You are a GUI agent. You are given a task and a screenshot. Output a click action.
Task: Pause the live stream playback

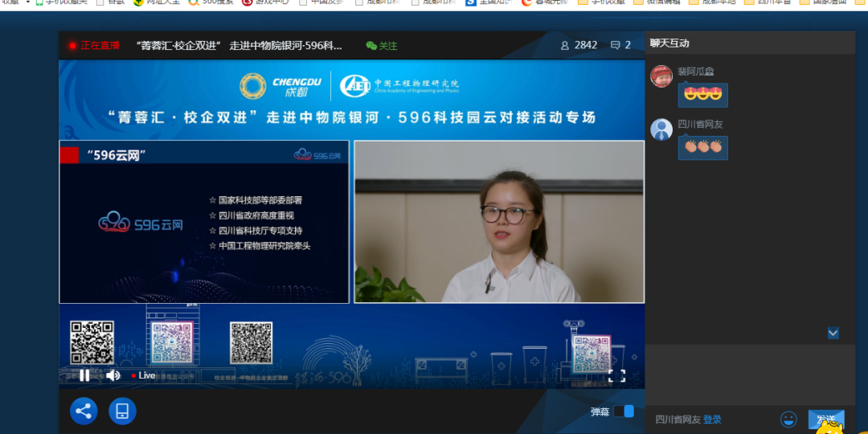[x=84, y=375]
